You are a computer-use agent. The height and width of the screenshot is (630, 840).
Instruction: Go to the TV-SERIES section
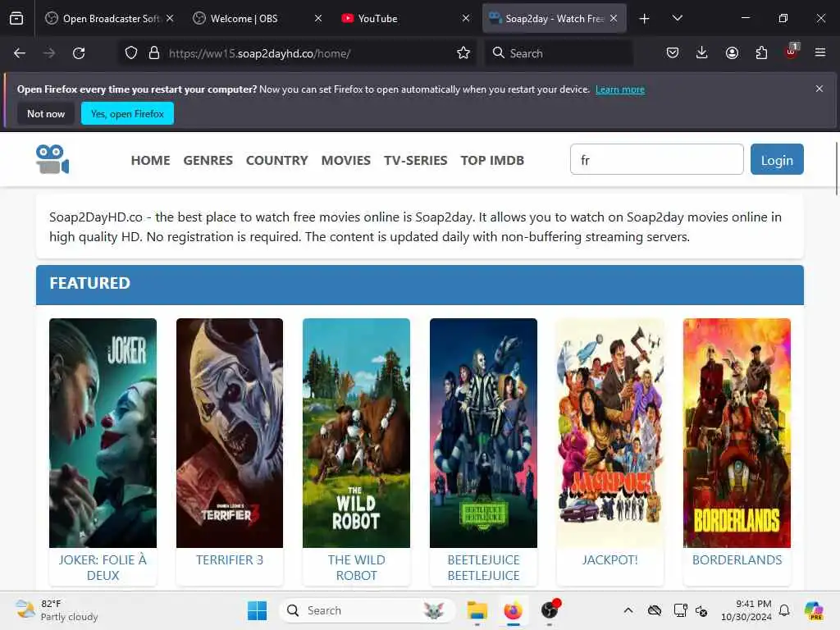[416, 160]
